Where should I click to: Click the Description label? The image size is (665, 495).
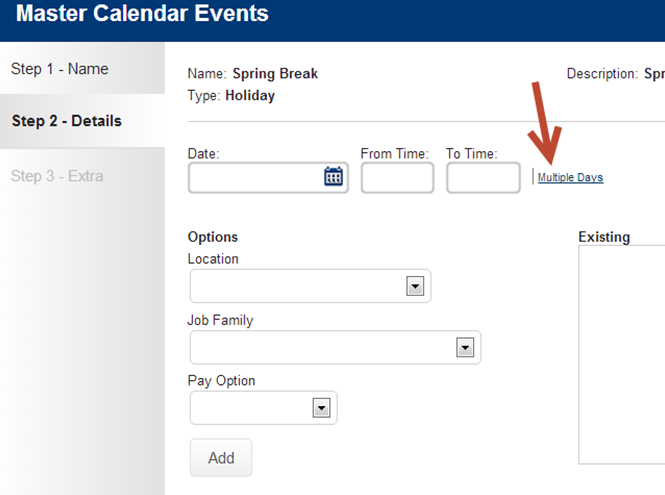coord(602,74)
